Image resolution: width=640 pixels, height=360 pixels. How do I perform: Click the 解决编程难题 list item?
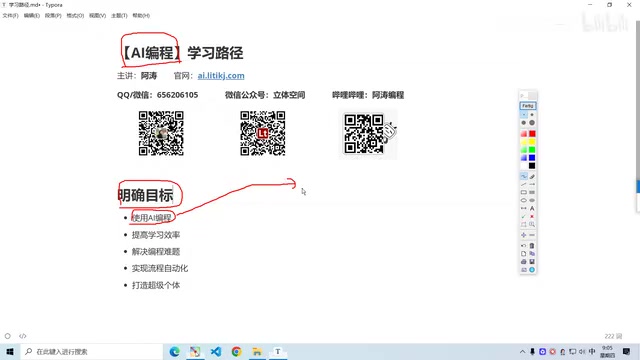coord(156,251)
